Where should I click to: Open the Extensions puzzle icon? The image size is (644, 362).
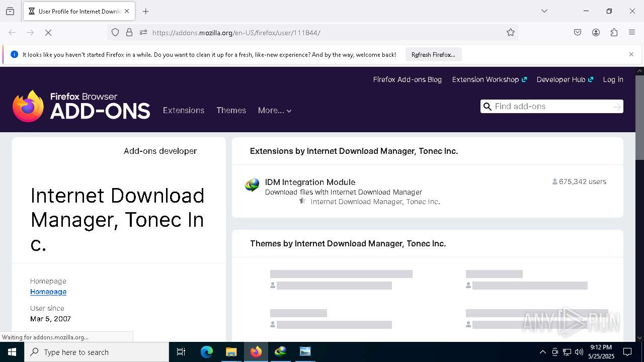click(x=614, y=33)
